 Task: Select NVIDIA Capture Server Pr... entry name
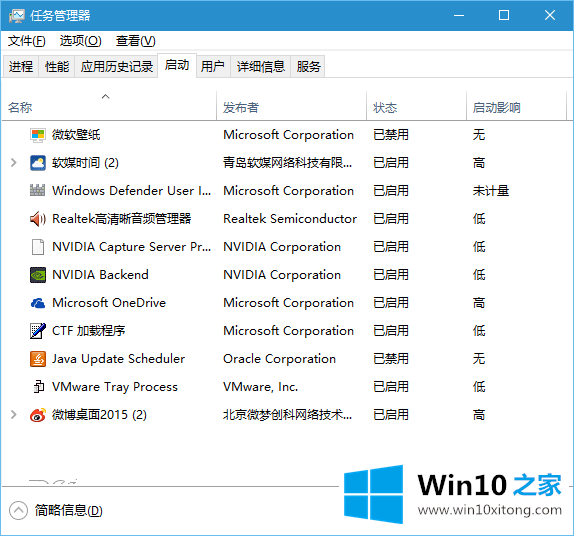click(x=131, y=247)
